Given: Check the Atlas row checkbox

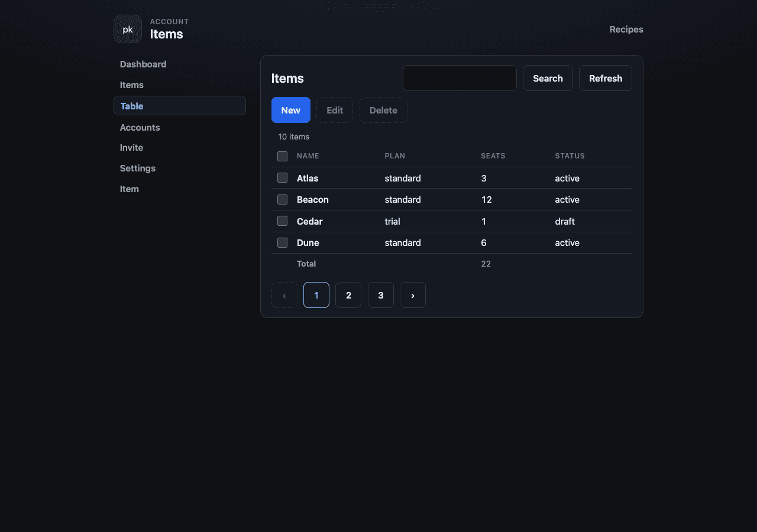Looking at the screenshot, I should [283, 178].
